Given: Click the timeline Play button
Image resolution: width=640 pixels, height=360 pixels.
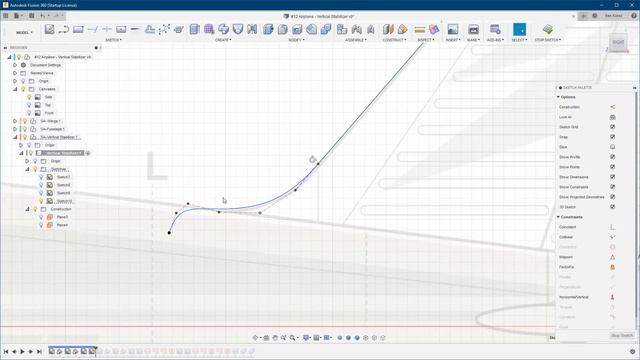Looking at the screenshot, I should (x=22, y=351).
